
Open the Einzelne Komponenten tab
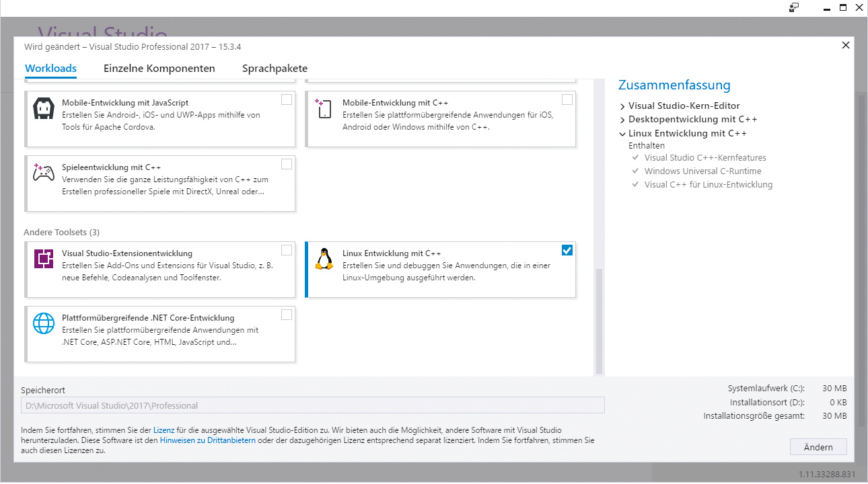point(159,69)
